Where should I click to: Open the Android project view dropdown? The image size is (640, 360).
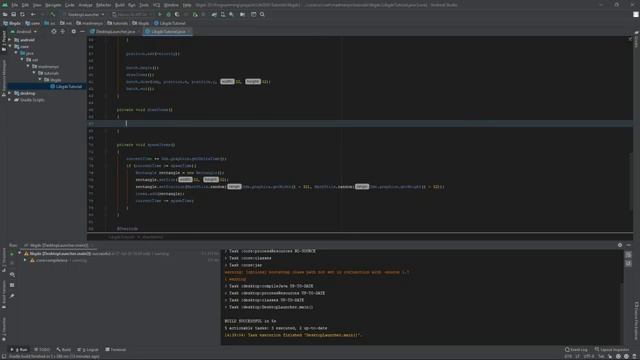(x=24, y=31)
